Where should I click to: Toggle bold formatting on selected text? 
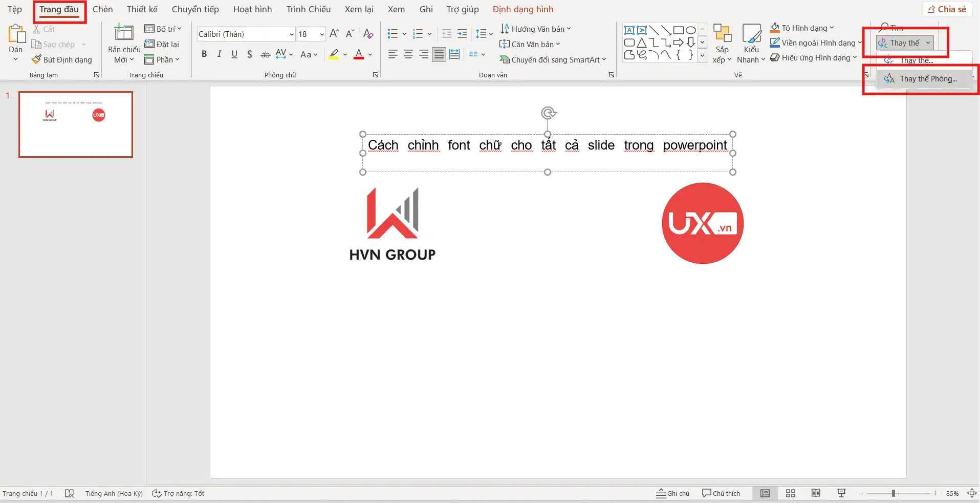click(204, 54)
